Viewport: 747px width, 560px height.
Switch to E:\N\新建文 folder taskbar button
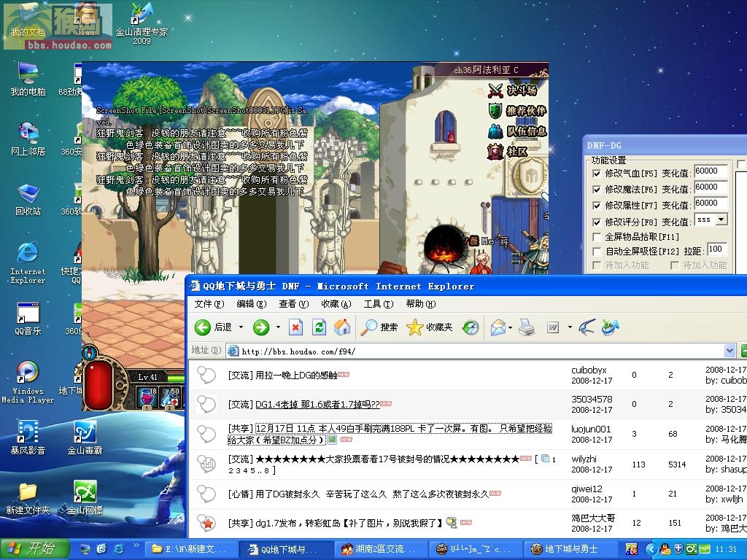pos(190,549)
